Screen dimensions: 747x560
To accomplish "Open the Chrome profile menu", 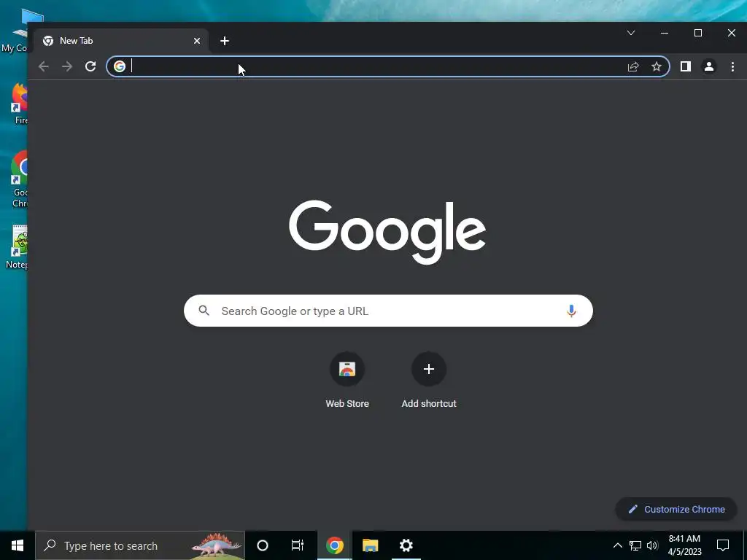I will (709, 66).
